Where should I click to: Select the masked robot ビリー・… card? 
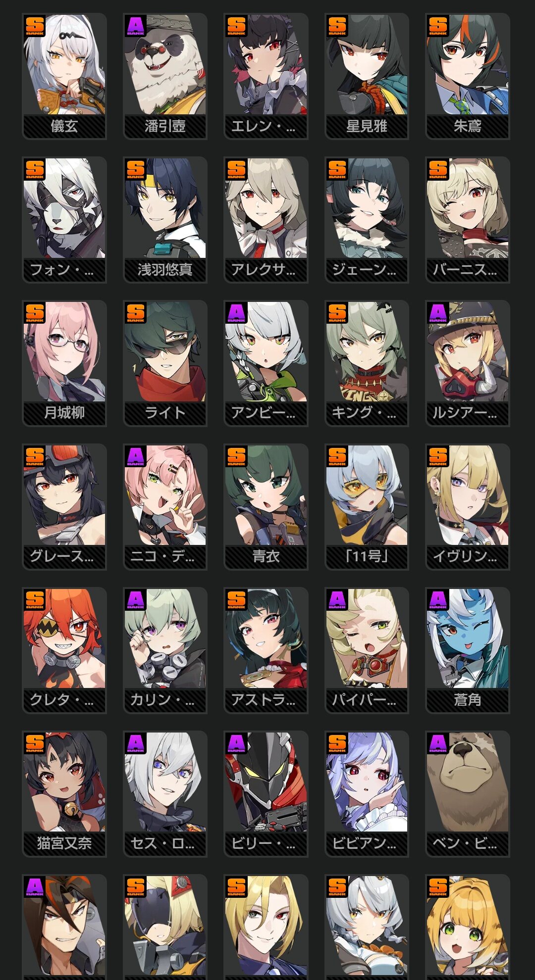(266, 794)
